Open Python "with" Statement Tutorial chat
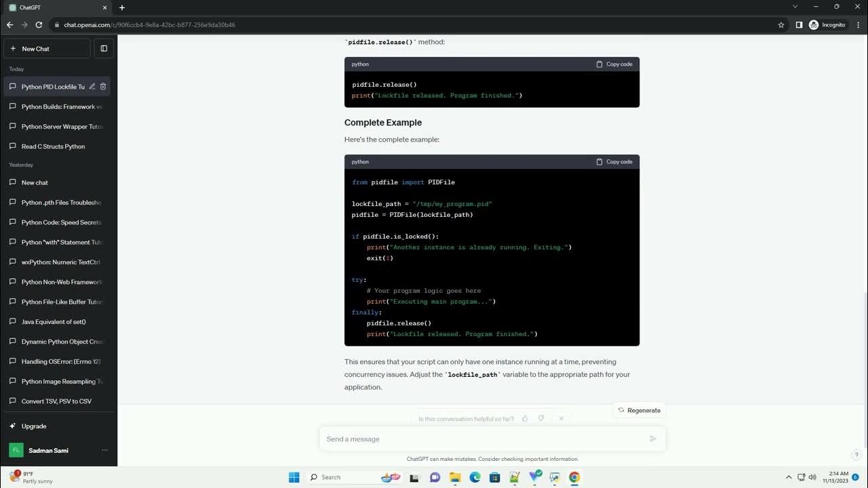868x488 pixels. click(x=57, y=242)
